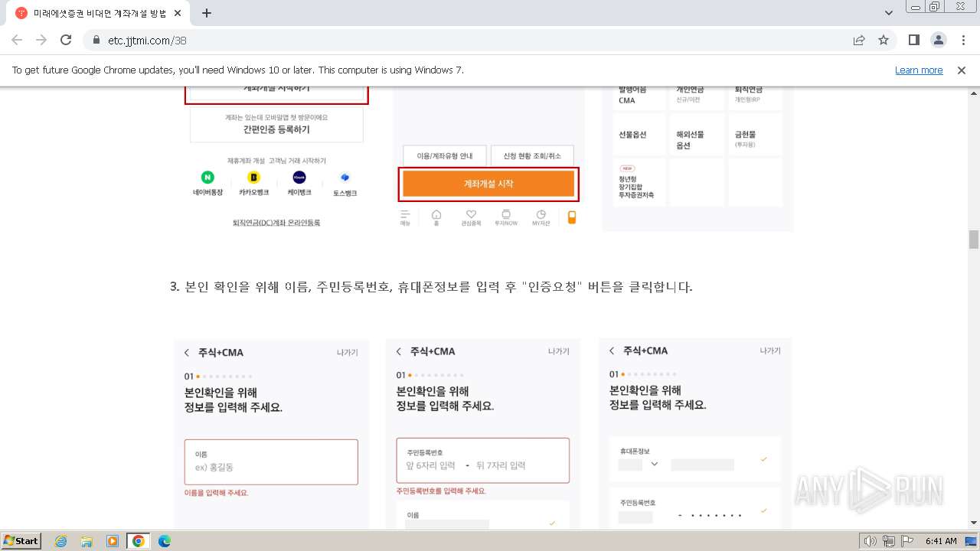The width and height of the screenshot is (980, 551).
Task: Reload the current page
Action: click(x=66, y=40)
